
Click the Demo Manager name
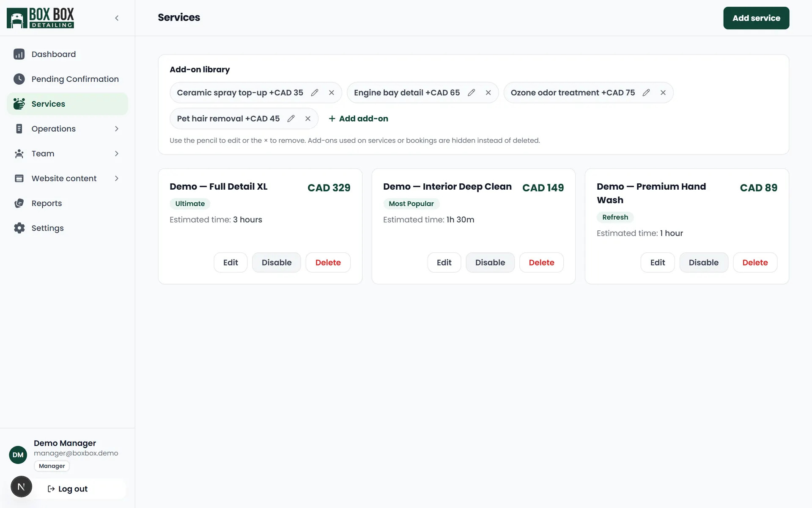(65, 443)
